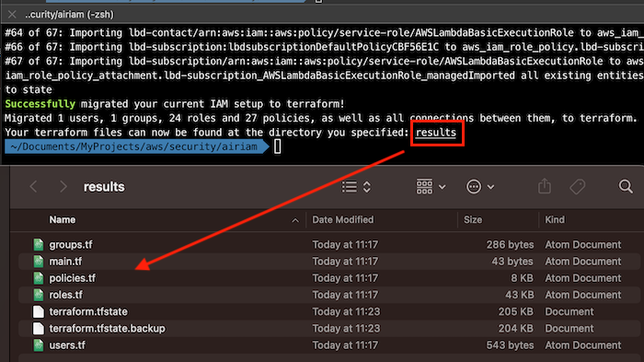The width and height of the screenshot is (644, 362).
Task: Click the 205 KB size of terraform.tfstate
Action: (x=516, y=311)
